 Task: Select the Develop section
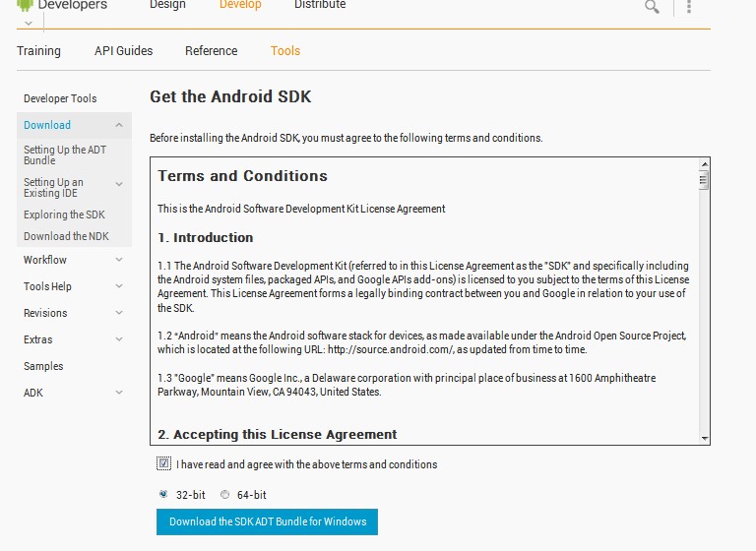pyautogui.click(x=240, y=5)
